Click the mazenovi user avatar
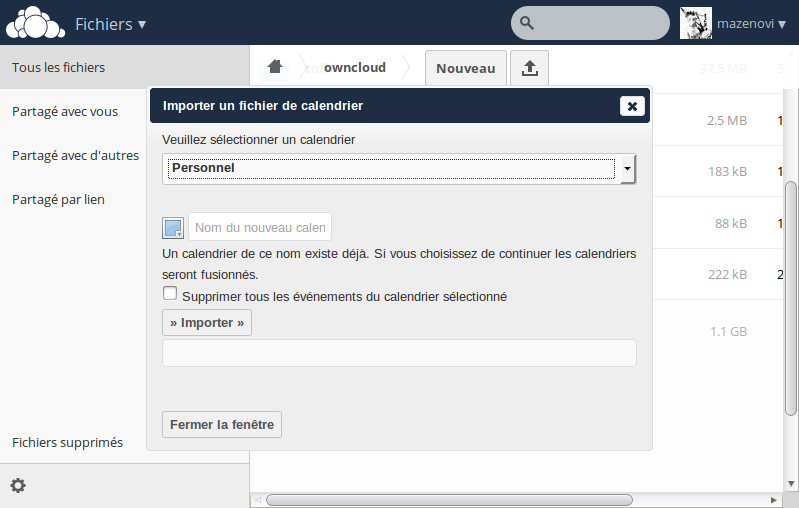This screenshot has height=508, width=799. (x=695, y=23)
